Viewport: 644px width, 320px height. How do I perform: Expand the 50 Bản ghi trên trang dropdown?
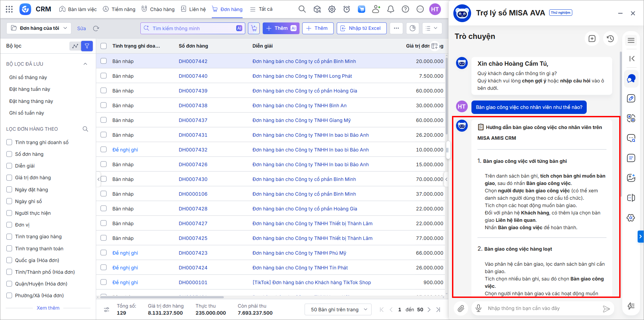point(338,310)
